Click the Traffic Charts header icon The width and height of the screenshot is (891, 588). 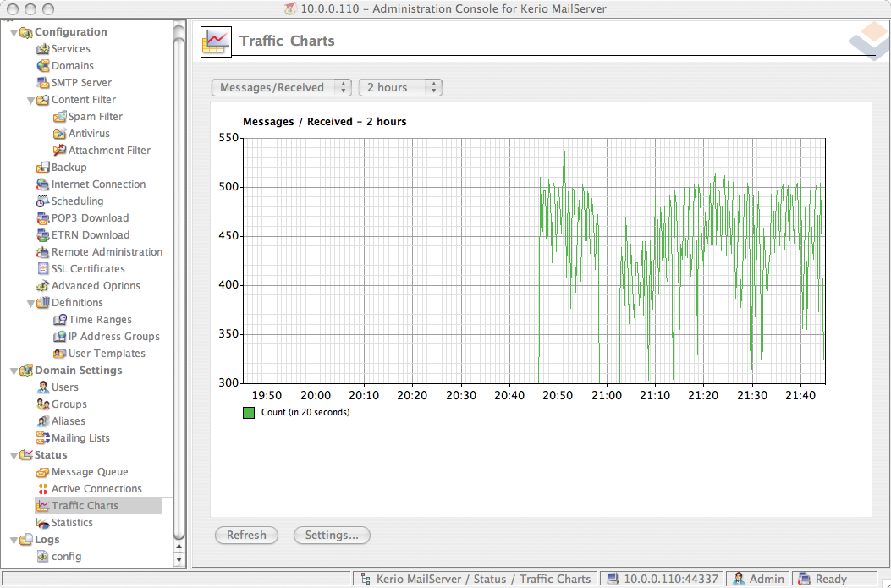[216, 41]
